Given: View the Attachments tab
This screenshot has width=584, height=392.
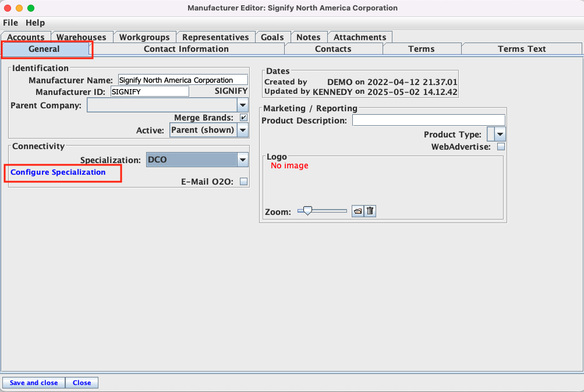Looking at the screenshot, I should [x=360, y=37].
